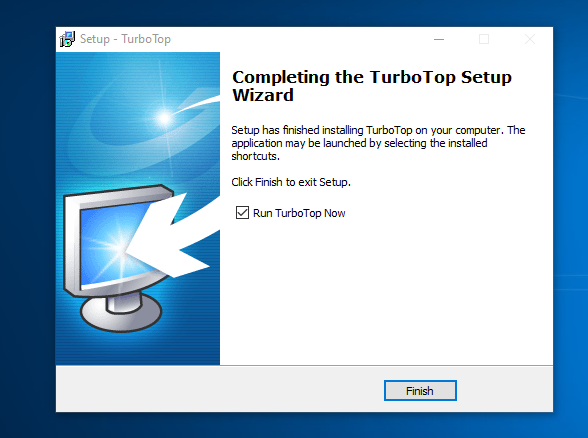Uncheck the Run TurboTop Now checkbox
The width and height of the screenshot is (588, 438).
coord(242,213)
